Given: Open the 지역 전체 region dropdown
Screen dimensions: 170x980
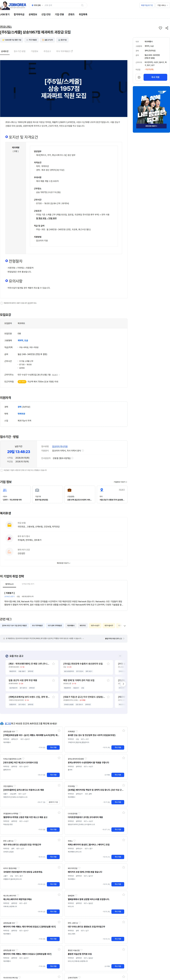Looking at the screenshot, I should (x=37, y=5).
